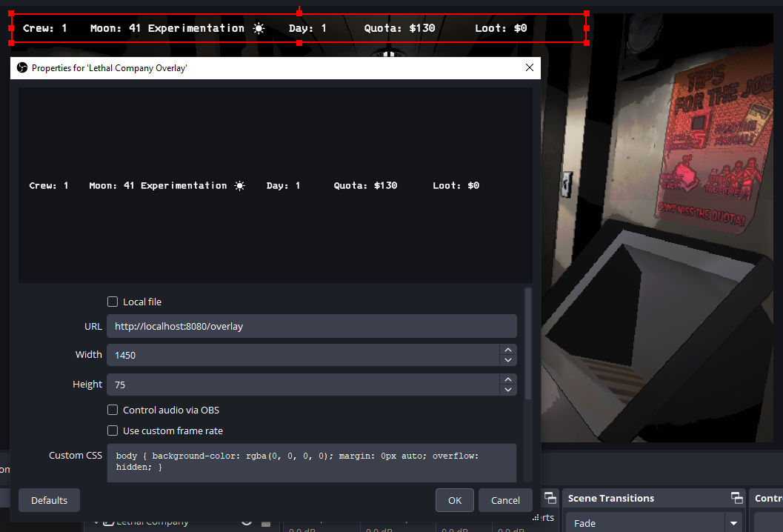Increase the Width value with up arrow
Image resolution: width=783 pixels, height=532 pixels.
508,350
